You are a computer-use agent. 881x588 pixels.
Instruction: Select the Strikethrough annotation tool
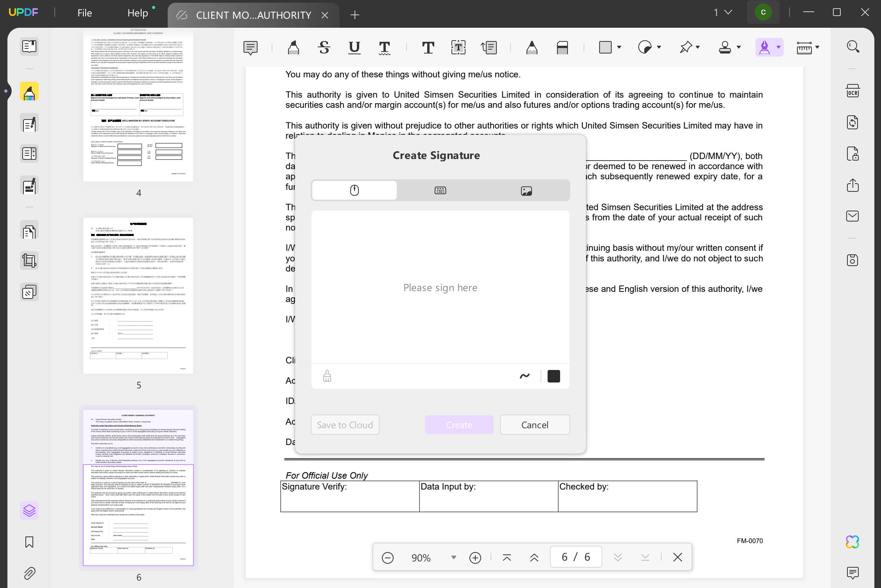coord(323,47)
